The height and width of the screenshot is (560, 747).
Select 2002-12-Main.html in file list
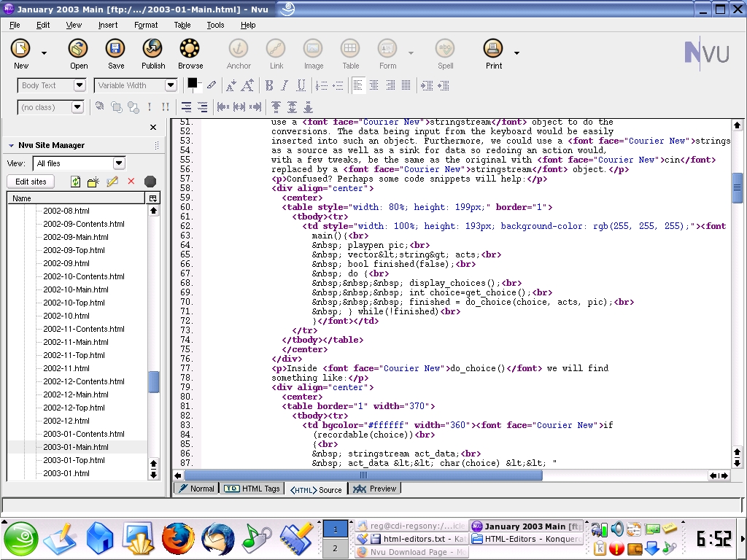click(75, 394)
